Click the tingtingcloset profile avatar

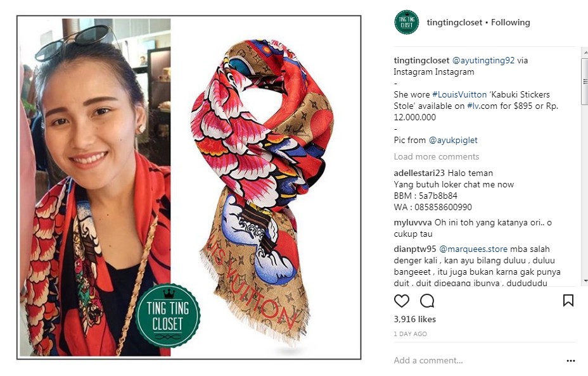point(407,22)
